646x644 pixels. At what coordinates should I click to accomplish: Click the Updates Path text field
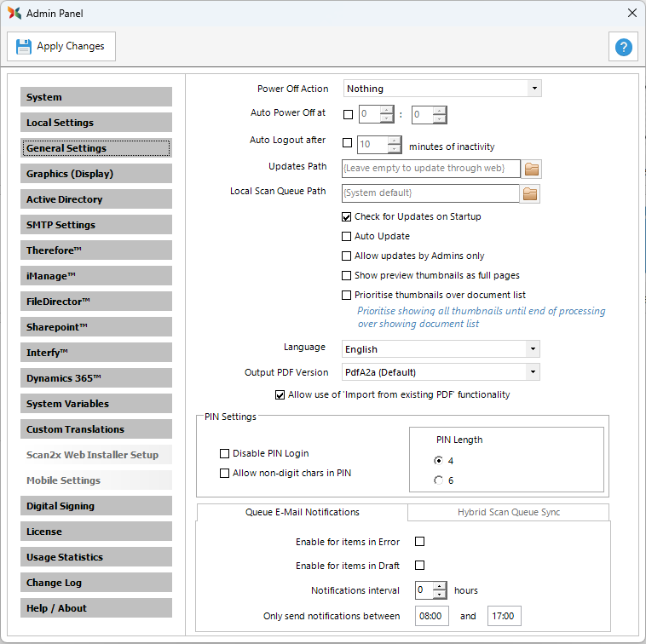[x=431, y=169]
